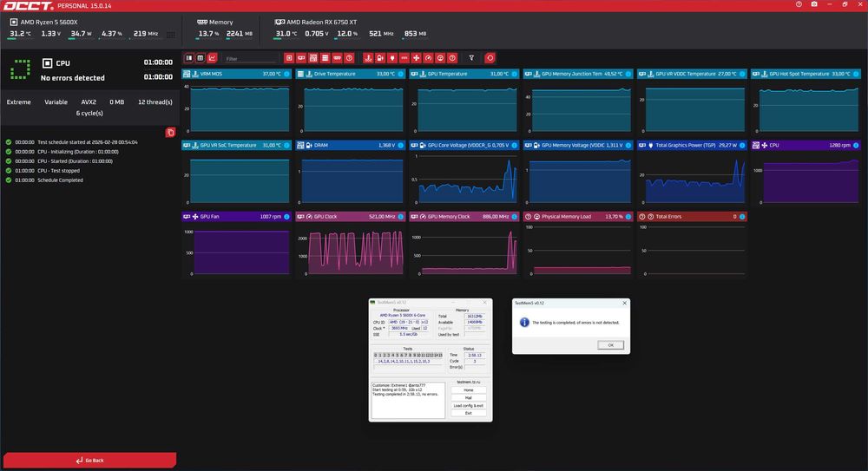Select the GPU Fan graph header
The image size is (868, 471).
point(237,217)
